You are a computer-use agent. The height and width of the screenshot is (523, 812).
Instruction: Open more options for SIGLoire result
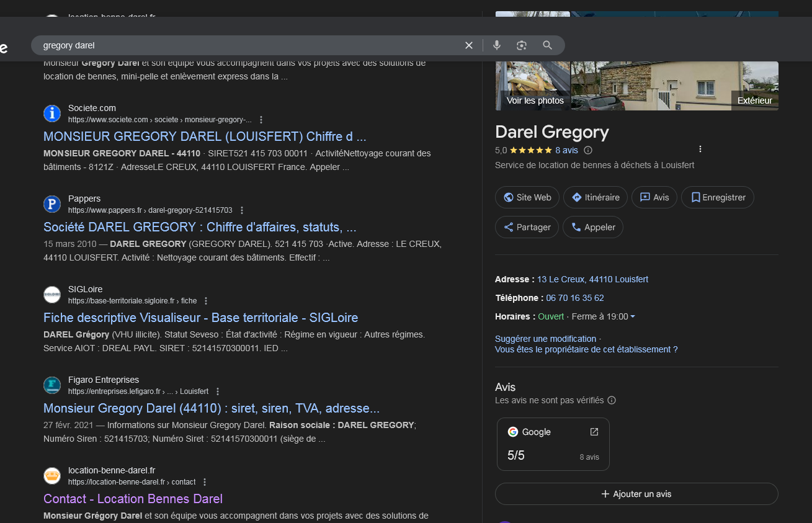[206, 301]
